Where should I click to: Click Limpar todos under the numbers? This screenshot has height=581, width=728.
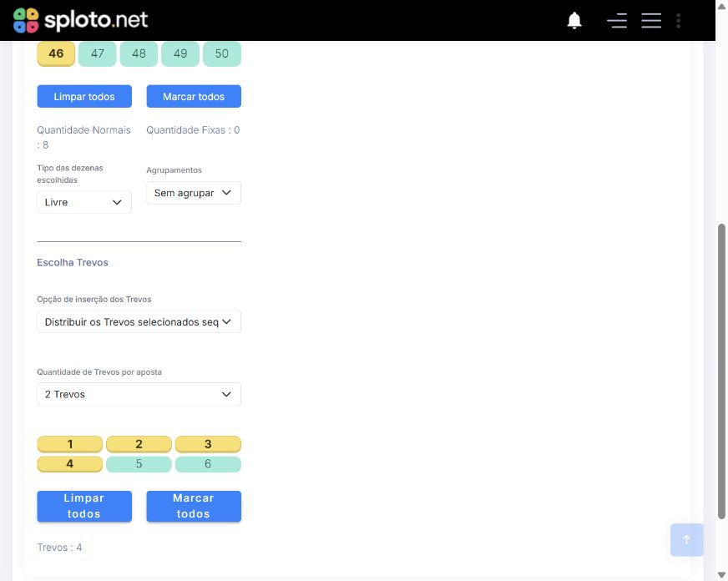[x=84, y=97]
